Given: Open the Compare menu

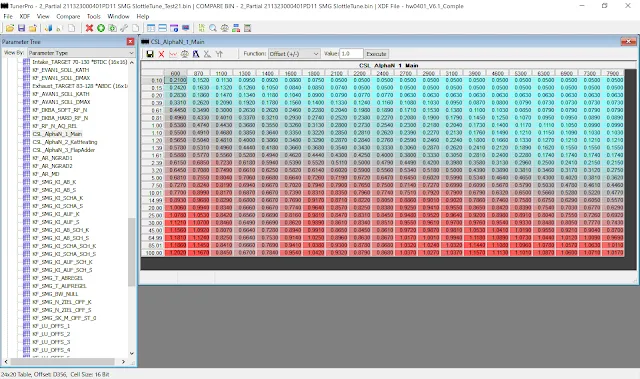Looking at the screenshot, I should [x=68, y=16].
